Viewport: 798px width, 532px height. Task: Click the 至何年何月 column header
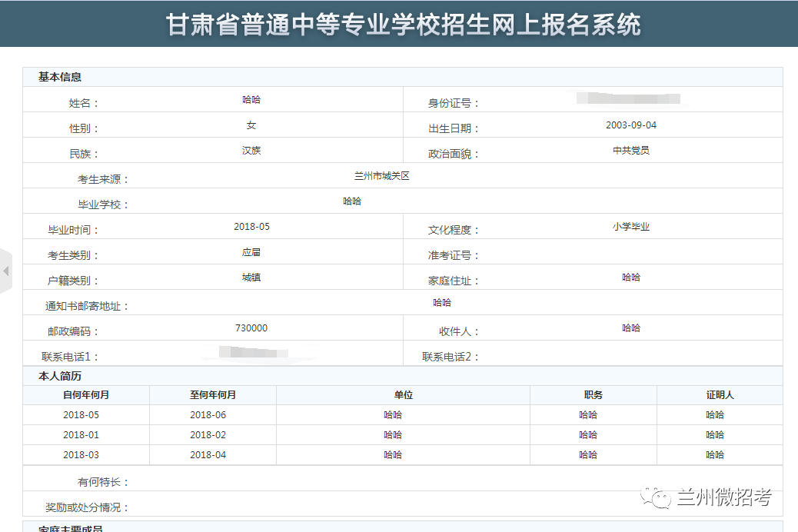(x=213, y=395)
